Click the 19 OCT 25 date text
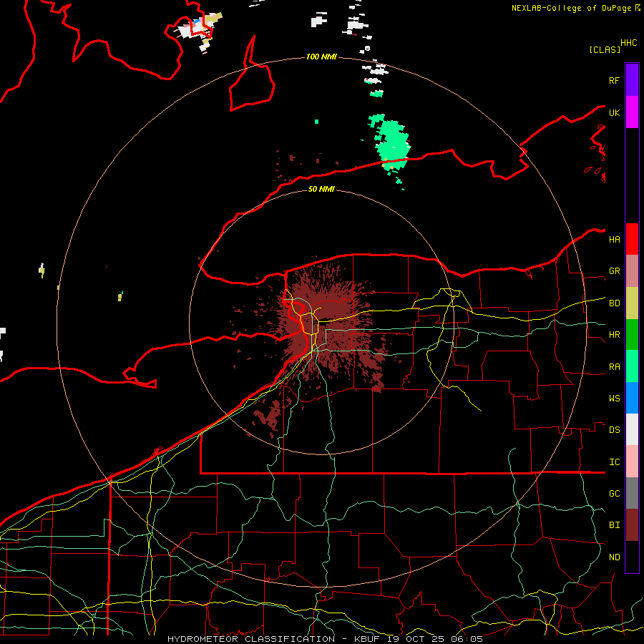The width and height of the screenshot is (644, 644). pos(416,639)
